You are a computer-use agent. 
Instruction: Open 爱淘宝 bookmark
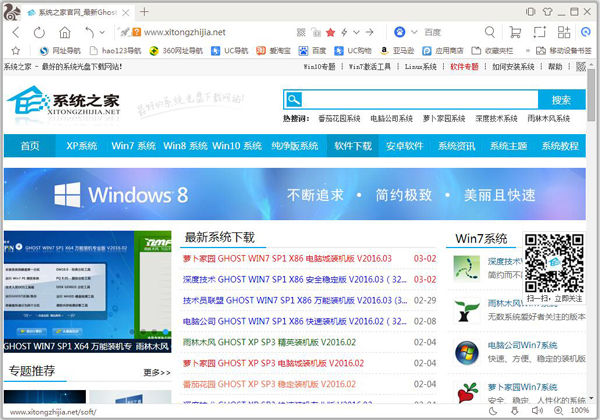point(274,50)
